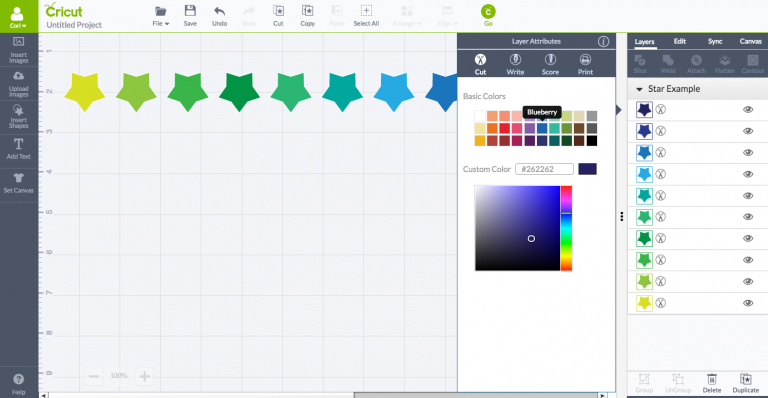Viewport: 768px width, 398px height.
Task: Choose the Print line type
Action: tap(585, 64)
